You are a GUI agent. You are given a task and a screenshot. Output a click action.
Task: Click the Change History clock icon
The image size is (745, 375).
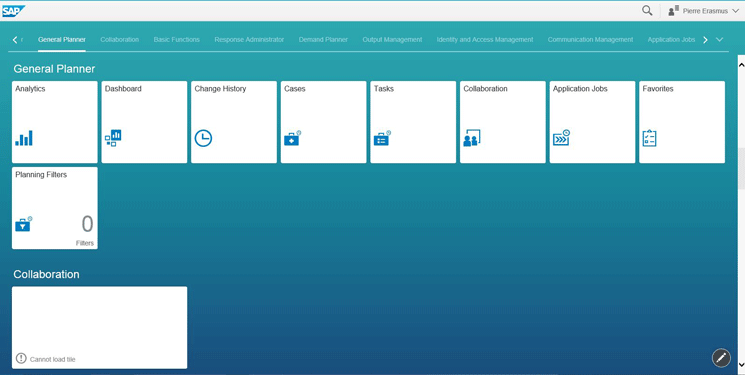click(203, 138)
